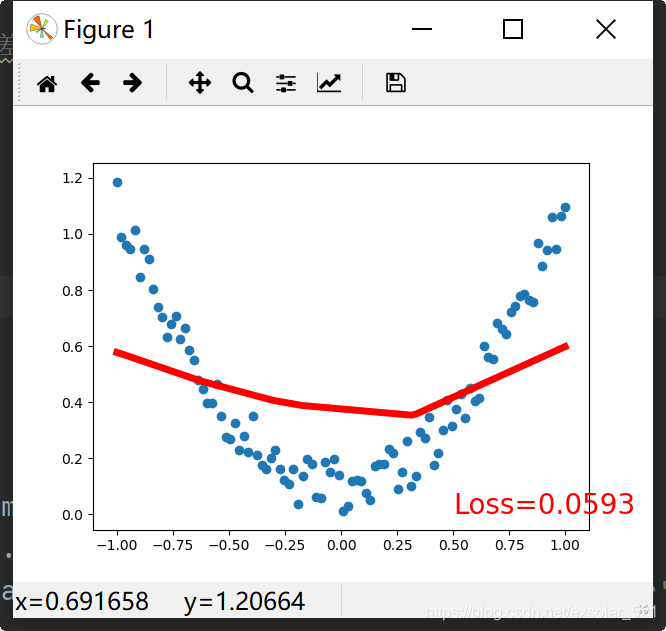
Task: Click the y=1.20664 coordinate readout
Action: point(244,601)
